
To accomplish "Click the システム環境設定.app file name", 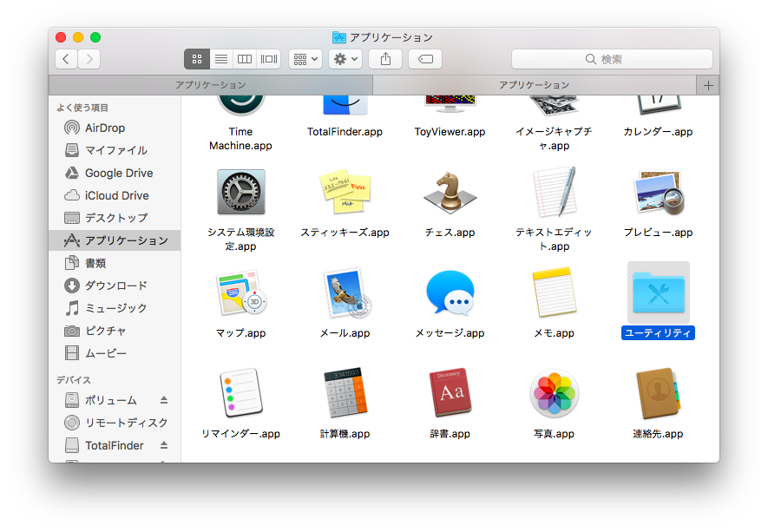I will click(240, 240).
